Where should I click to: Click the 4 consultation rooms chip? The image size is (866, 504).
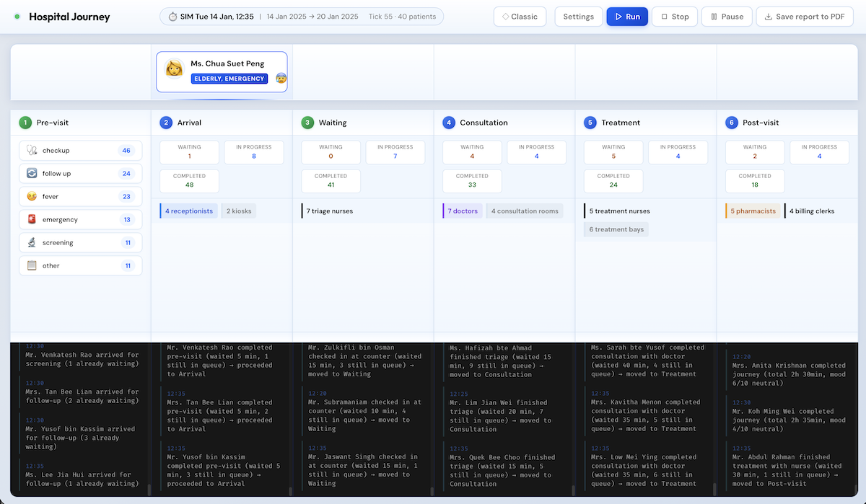click(525, 211)
